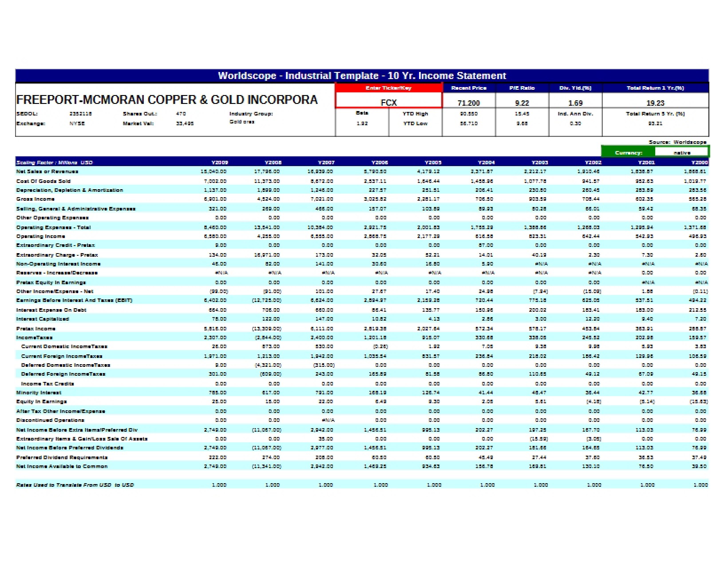Click the company name 'FREEPORT-MCMORAN COPPER & GOLD INCORPORA'
728x564 pixels.
click(x=167, y=99)
